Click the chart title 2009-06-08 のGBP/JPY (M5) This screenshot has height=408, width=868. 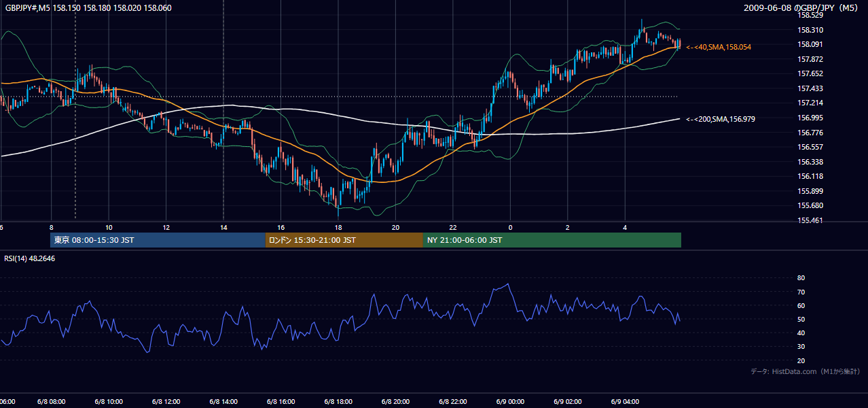[801, 7]
